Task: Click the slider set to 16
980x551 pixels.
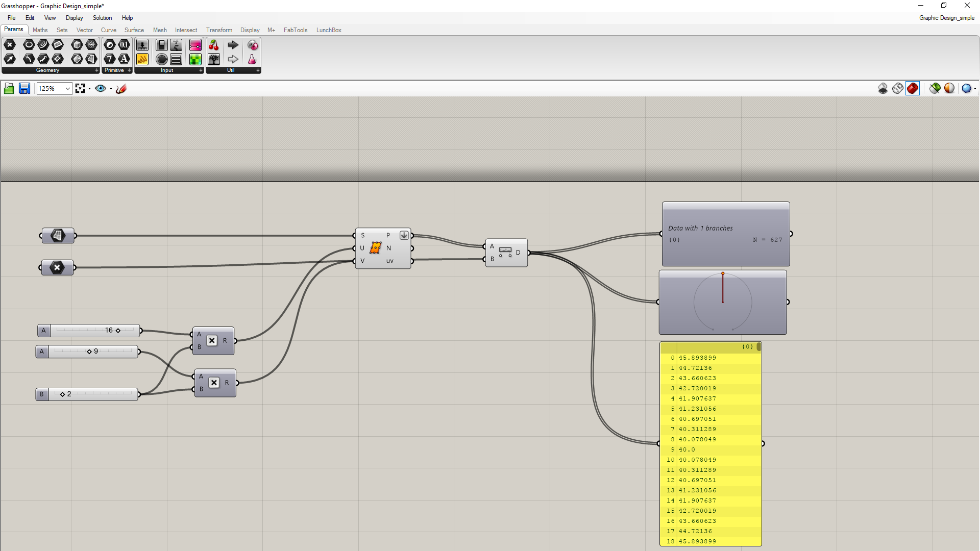Action: [89, 331]
